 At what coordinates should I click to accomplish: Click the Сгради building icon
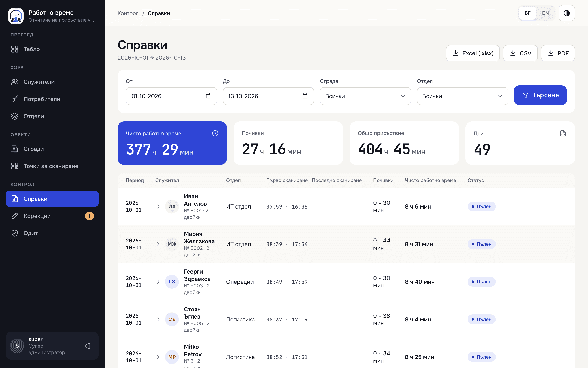(x=14, y=149)
